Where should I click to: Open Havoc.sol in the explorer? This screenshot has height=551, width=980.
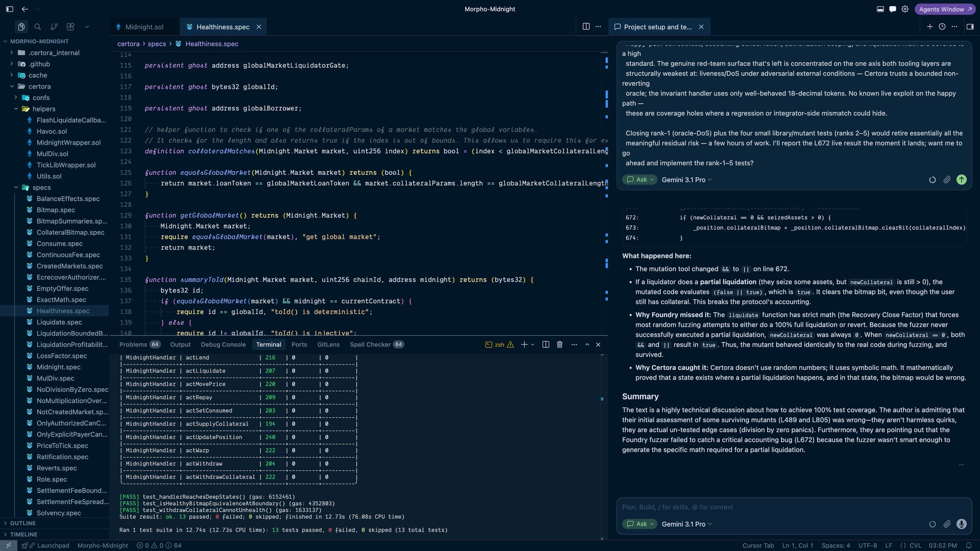(51, 131)
